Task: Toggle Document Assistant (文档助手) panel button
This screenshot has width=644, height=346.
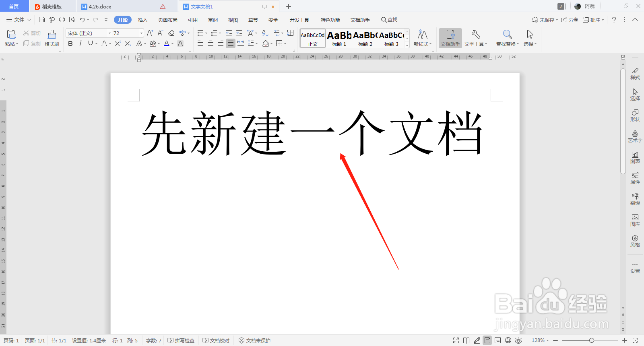Action: point(450,38)
